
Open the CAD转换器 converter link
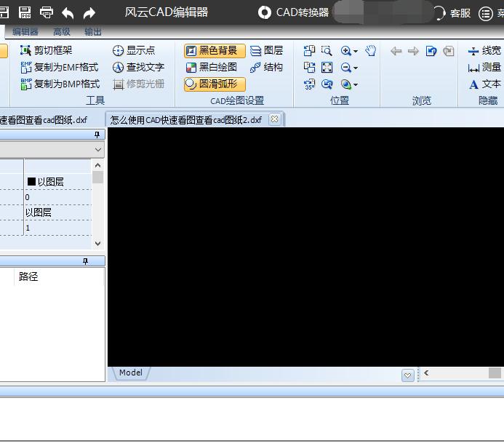pos(295,12)
